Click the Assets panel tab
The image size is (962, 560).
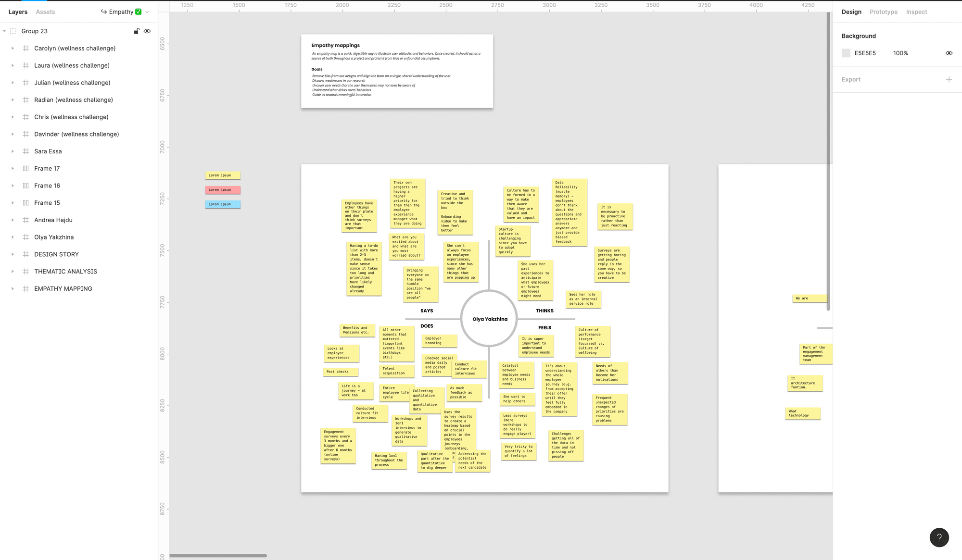click(x=45, y=12)
